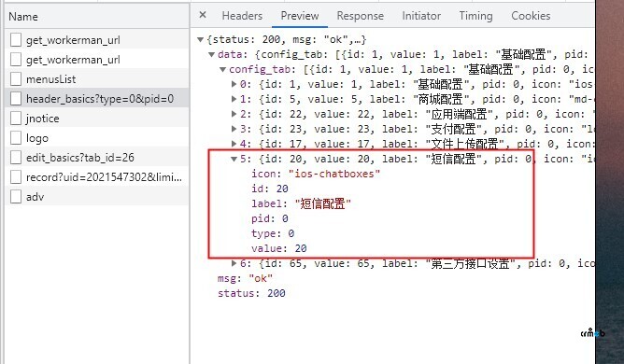The width and height of the screenshot is (624, 364).
Task: Open the Response tab
Action: (361, 16)
